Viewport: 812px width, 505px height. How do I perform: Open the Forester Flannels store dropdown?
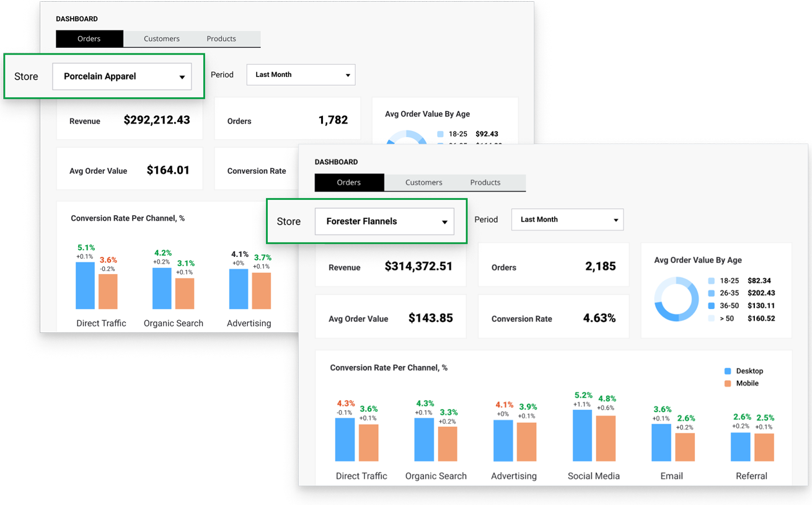point(384,221)
